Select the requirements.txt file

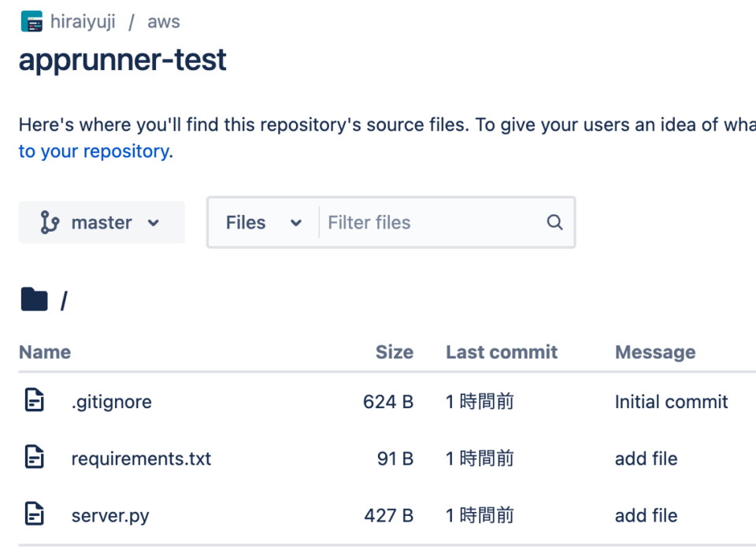coord(141,459)
